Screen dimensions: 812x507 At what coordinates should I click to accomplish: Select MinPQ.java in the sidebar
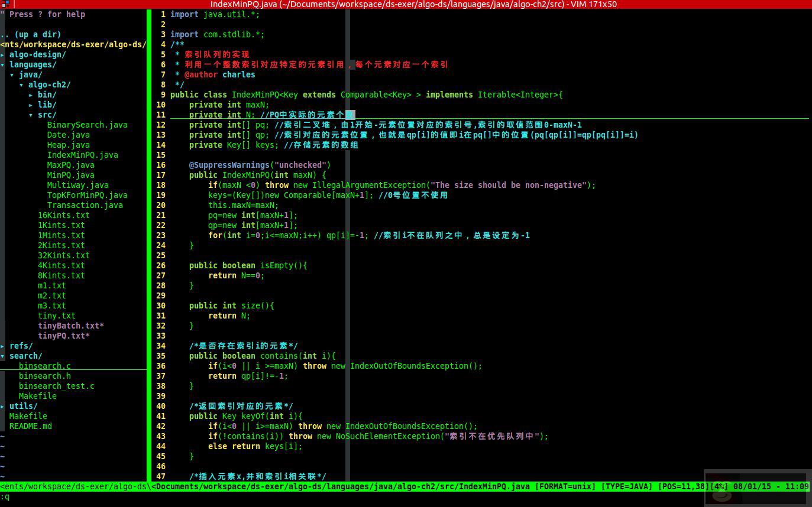pos(70,175)
